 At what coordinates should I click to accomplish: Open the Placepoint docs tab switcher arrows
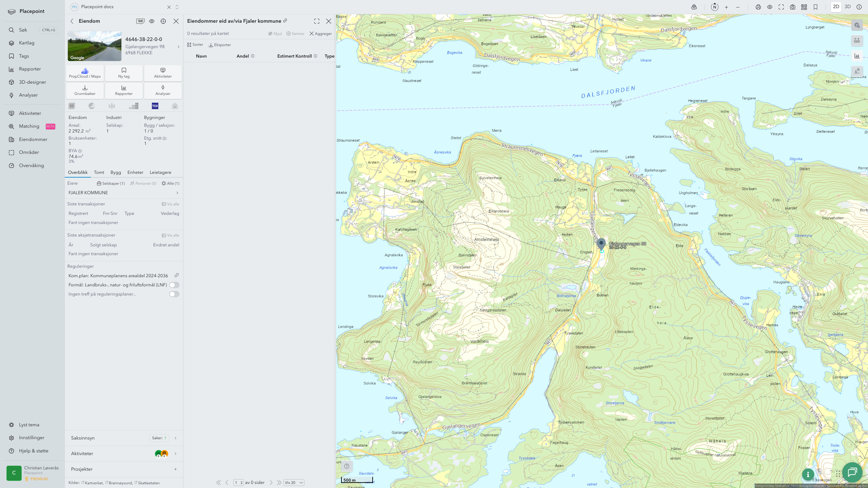(177, 7)
